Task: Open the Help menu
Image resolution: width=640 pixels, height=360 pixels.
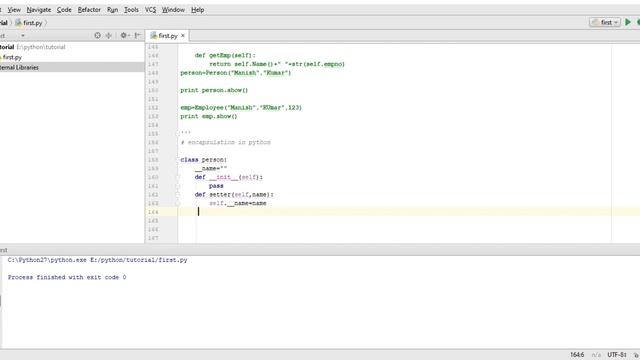Action: pyautogui.click(x=198, y=9)
